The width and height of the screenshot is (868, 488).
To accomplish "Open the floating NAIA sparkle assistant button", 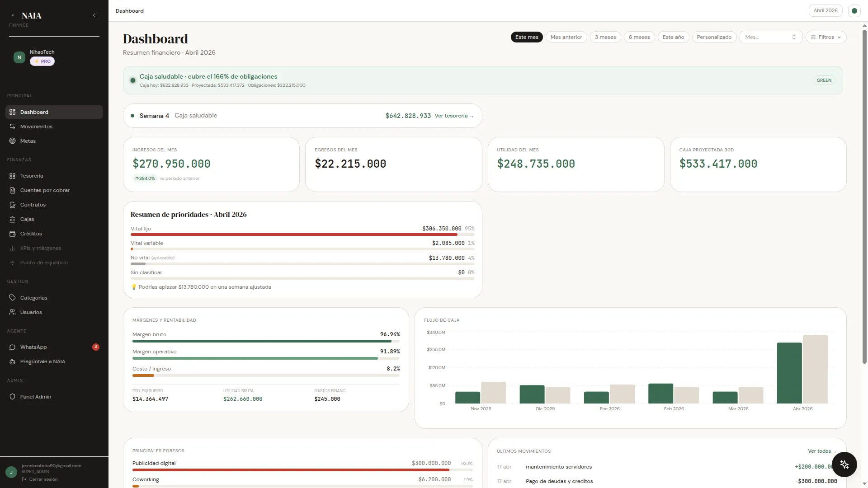I will coord(844,465).
